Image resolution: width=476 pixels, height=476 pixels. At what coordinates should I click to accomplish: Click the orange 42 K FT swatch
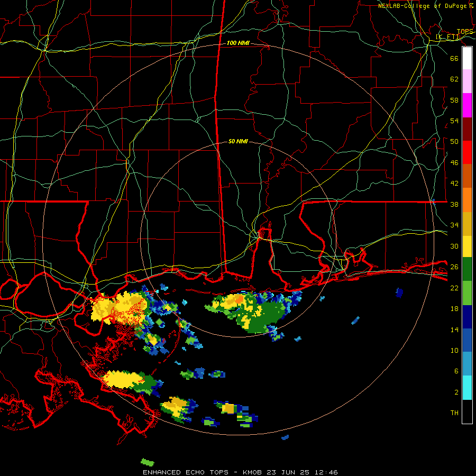click(467, 200)
